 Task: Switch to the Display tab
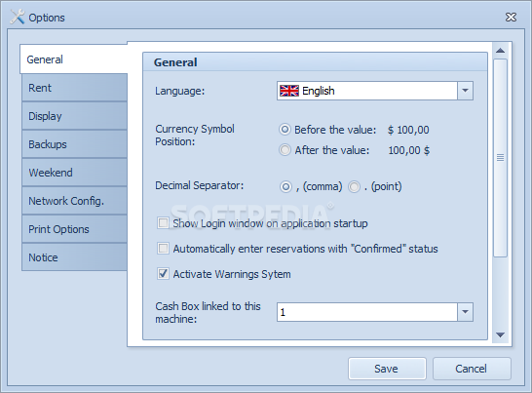click(x=75, y=116)
